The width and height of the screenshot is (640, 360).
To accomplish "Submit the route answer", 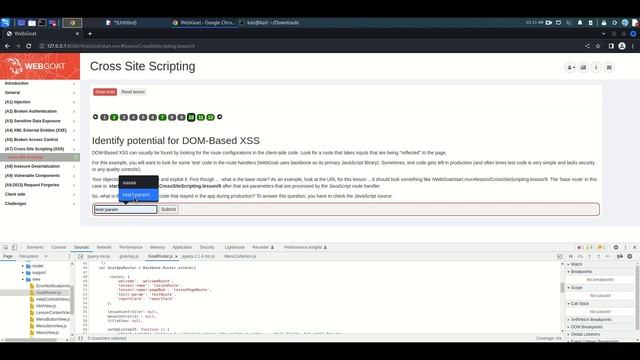I will click(168, 209).
